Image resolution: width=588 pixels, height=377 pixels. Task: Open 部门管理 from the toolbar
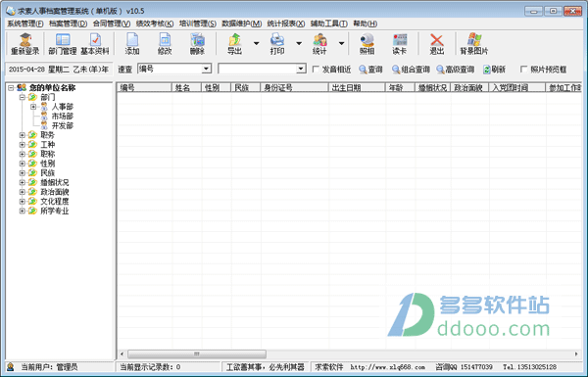[x=63, y=44]
